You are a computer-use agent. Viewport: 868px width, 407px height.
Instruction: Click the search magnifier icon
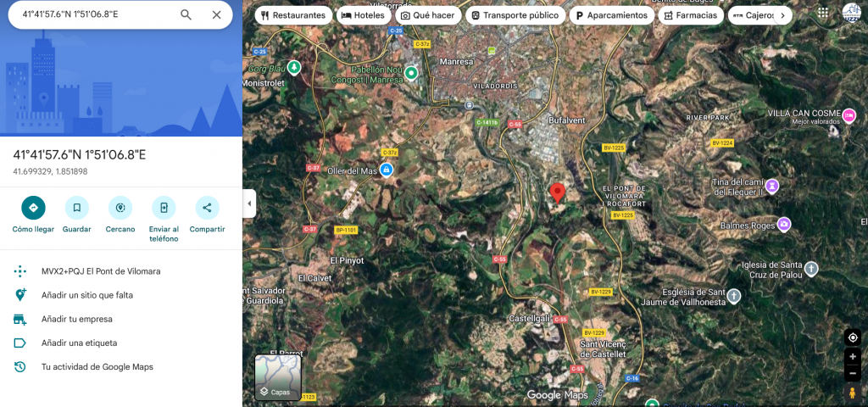point(186,14)
